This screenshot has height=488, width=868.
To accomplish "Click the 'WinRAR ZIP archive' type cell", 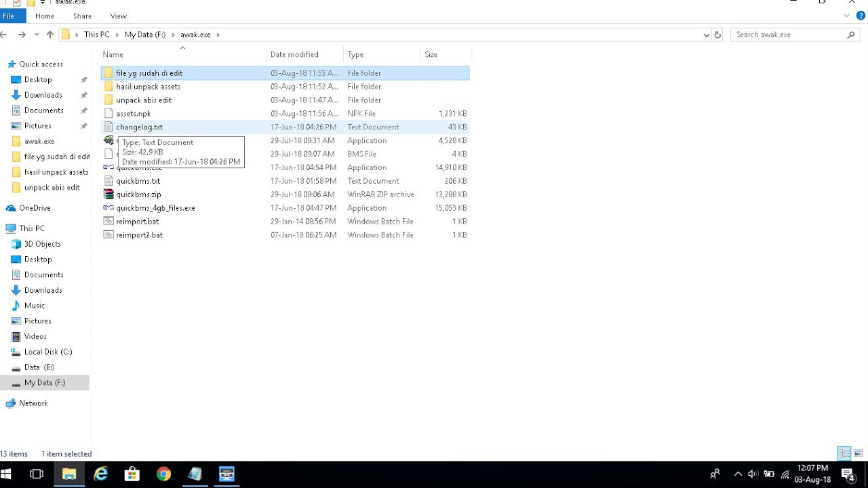I will coord(380,195).
